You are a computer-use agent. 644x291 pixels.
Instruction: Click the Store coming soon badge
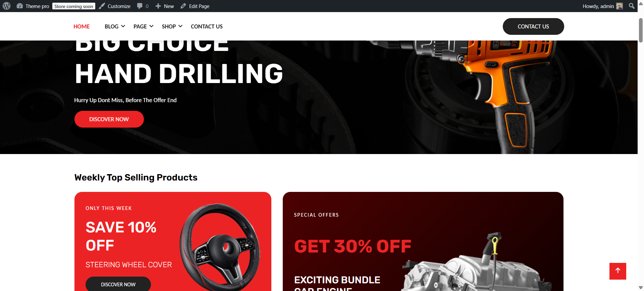pyautogui.click(x=74, y=6)
